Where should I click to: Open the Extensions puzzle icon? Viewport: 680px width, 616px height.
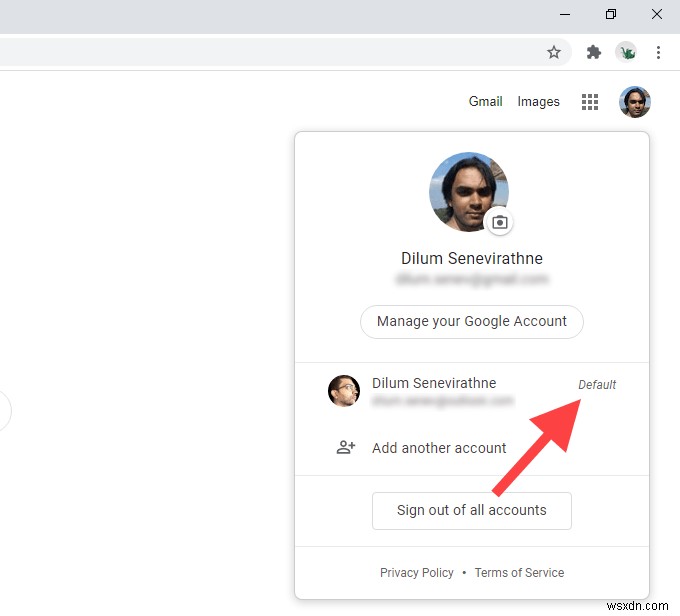[594, 52]
